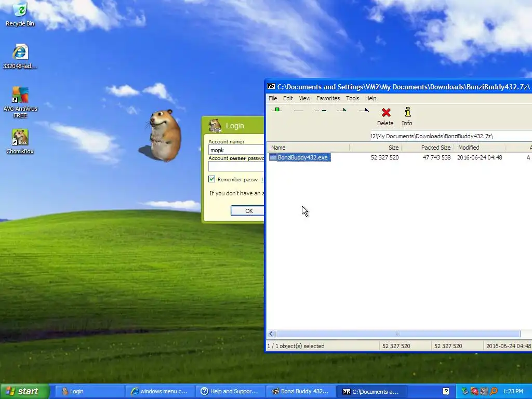Click OK in the Login dialog
The height and width of the screenshot is (399, 532).
248,211
